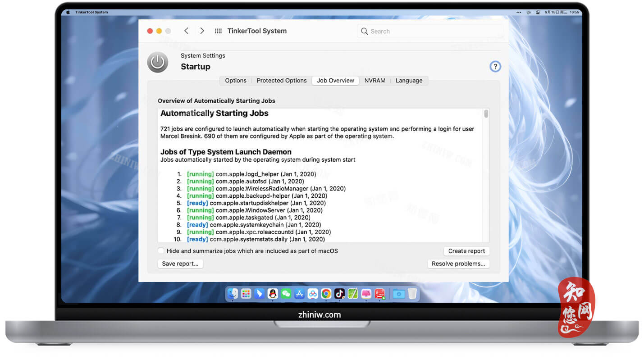Open the red toolbox app in dock
Image resolution: width=644 pixels, height=359 pixels.
(380, 294)
